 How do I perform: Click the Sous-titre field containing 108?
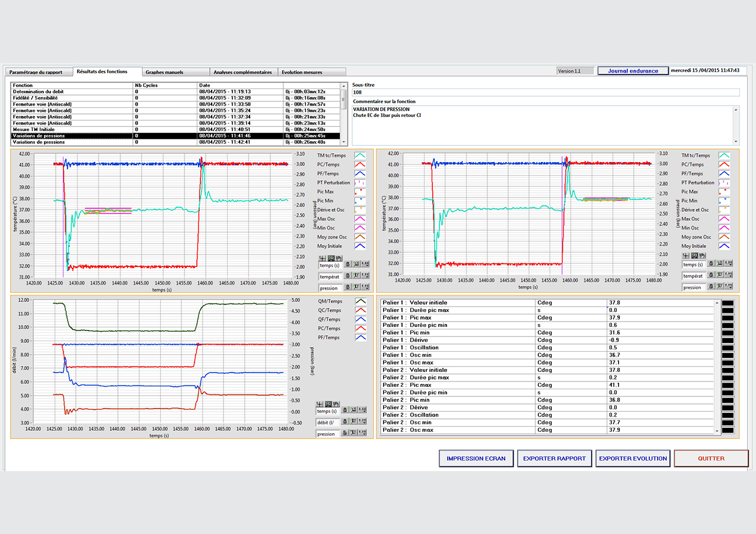tap(546, 93)
